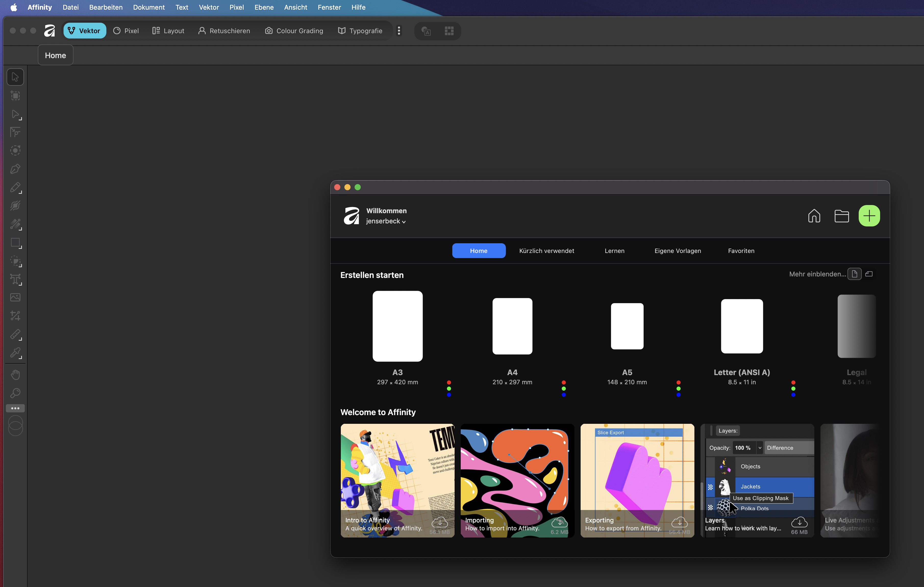Select the Colour Picker eyedropper tool
The width and height of the screenshot is (924, 587).
coord(15,353)
